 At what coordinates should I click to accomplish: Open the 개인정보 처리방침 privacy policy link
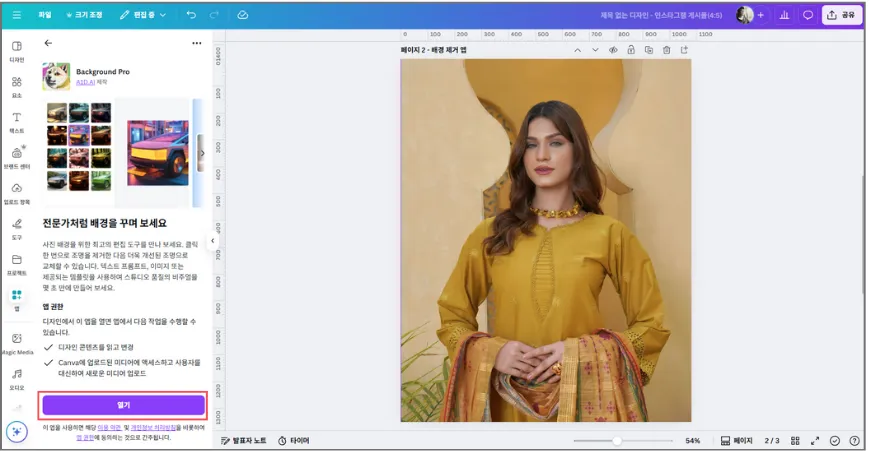click(153, 428)
